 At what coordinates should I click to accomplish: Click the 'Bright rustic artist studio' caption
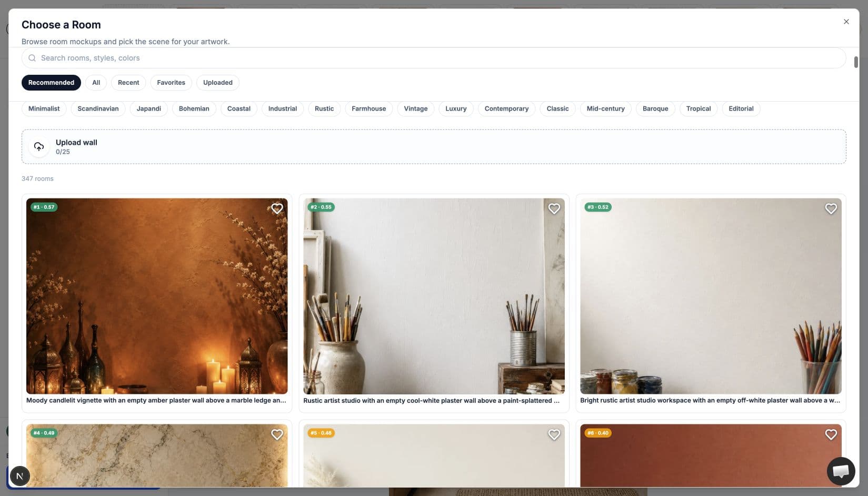[x=710, y=401]
